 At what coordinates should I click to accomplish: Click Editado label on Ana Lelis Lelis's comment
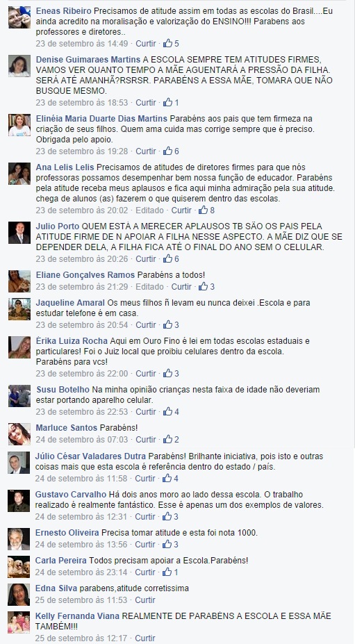point(149,210)
